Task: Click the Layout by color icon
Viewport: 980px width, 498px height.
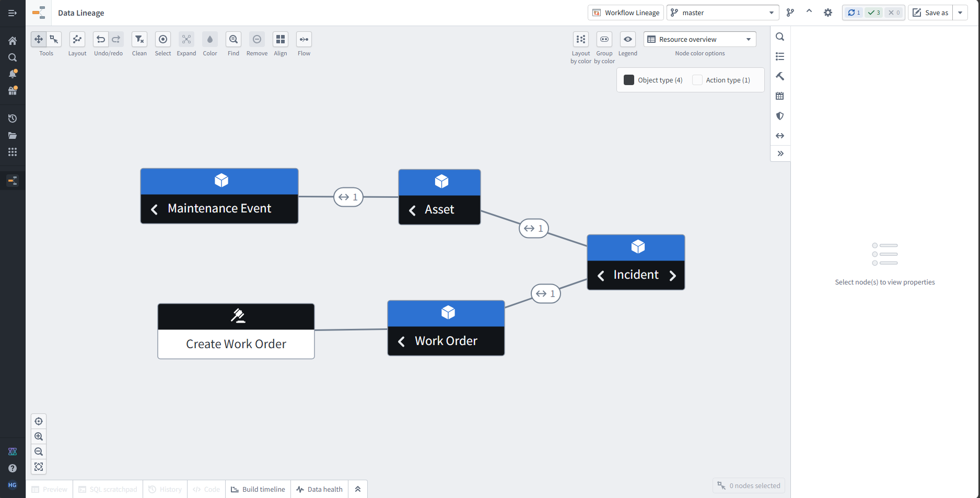Action: (x=580, y=39)
